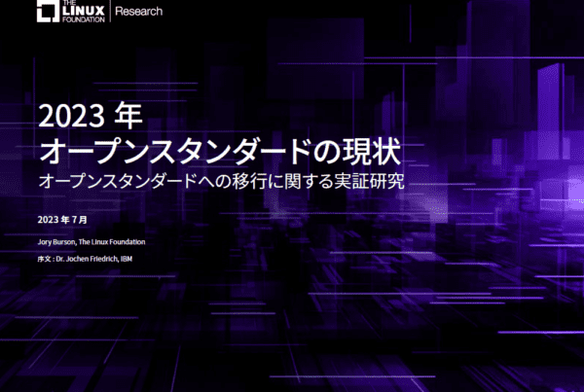Click foreword credit "序文 : Dr. Jochen Friedrich, IBM"
This screenshot has width=584, height=392.
click(85, 259)
